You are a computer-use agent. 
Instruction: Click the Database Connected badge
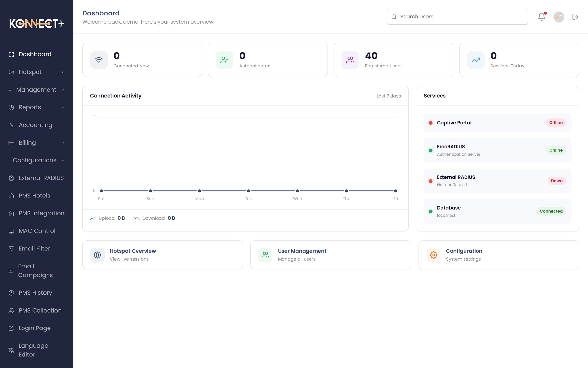(x=551, y=211)
